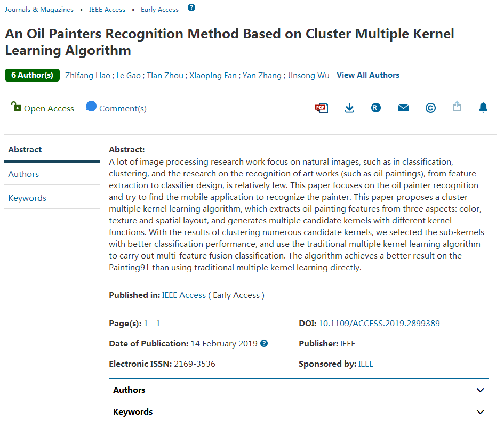This screenshot has height=428, width=504.
Task: Click the email envelope icon
Action: 403,108
